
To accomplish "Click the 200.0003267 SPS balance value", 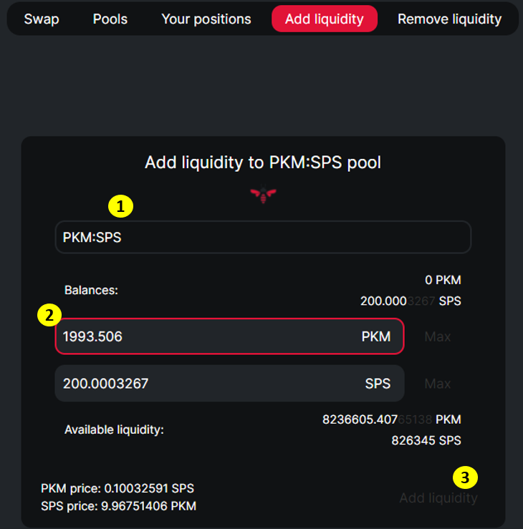I will tap(411, 301).
